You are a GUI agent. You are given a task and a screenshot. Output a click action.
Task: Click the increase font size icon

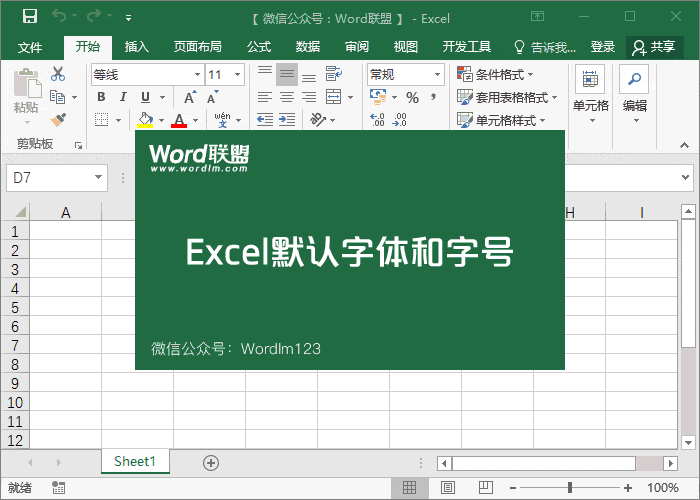pyautogui.click(x=189, y=97)
